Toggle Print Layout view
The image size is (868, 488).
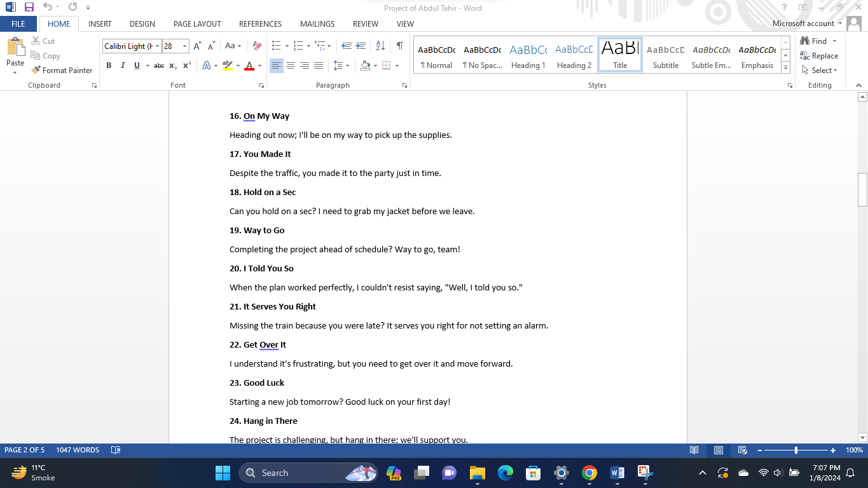point(718,450)
